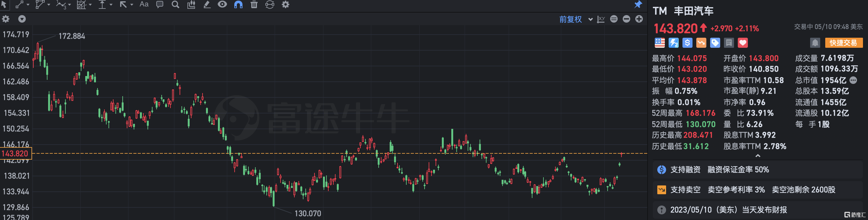Open the 支持卖空 short selling row

pyautogui.click(x=758, y=190)
